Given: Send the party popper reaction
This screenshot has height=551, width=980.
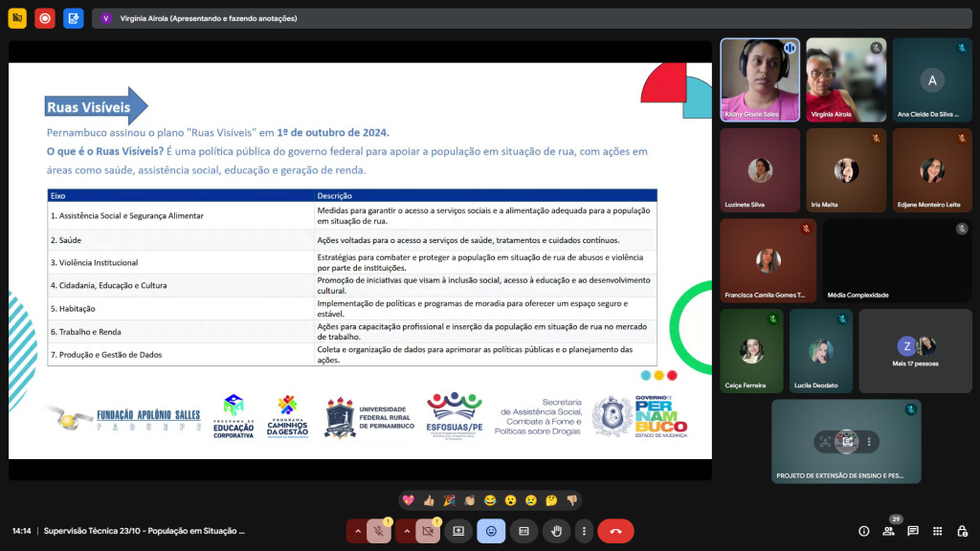Looking at the screenshot, I should (449, 500).
